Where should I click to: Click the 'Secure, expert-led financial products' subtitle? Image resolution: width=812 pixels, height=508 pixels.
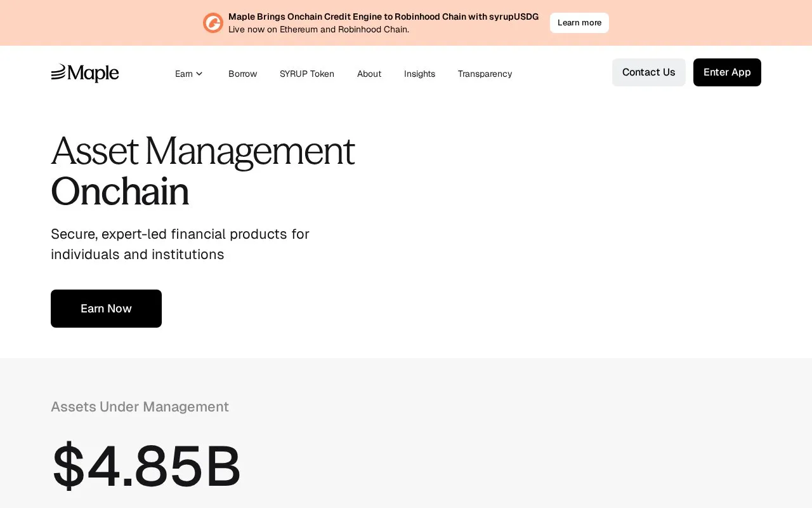tap(180, 244)
